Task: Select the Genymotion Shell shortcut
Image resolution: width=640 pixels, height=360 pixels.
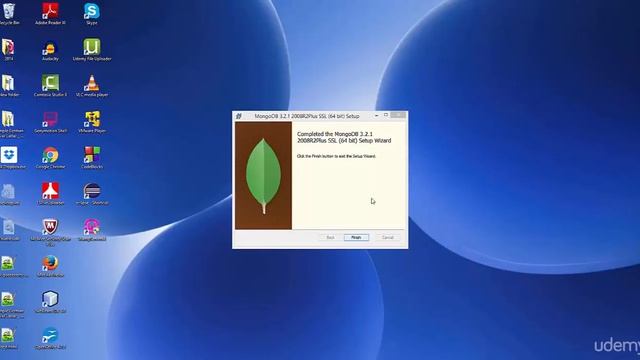Action: pos(50,122)
